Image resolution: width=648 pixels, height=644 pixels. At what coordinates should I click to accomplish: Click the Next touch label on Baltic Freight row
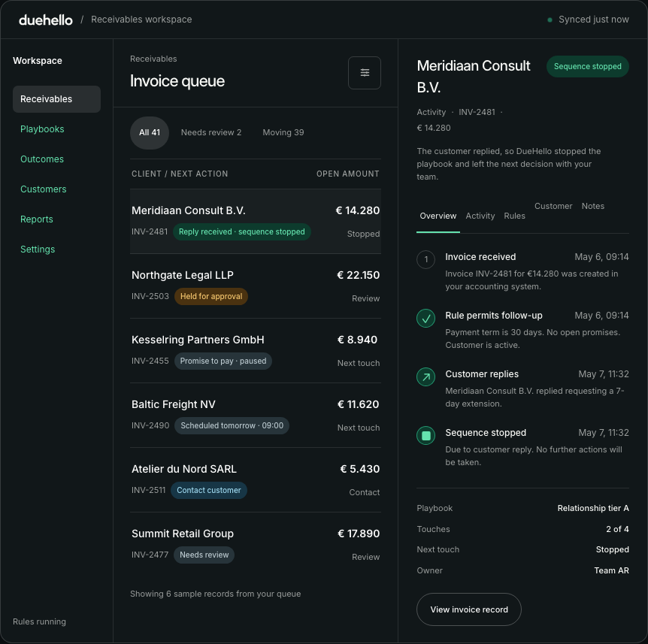(359, 428)
